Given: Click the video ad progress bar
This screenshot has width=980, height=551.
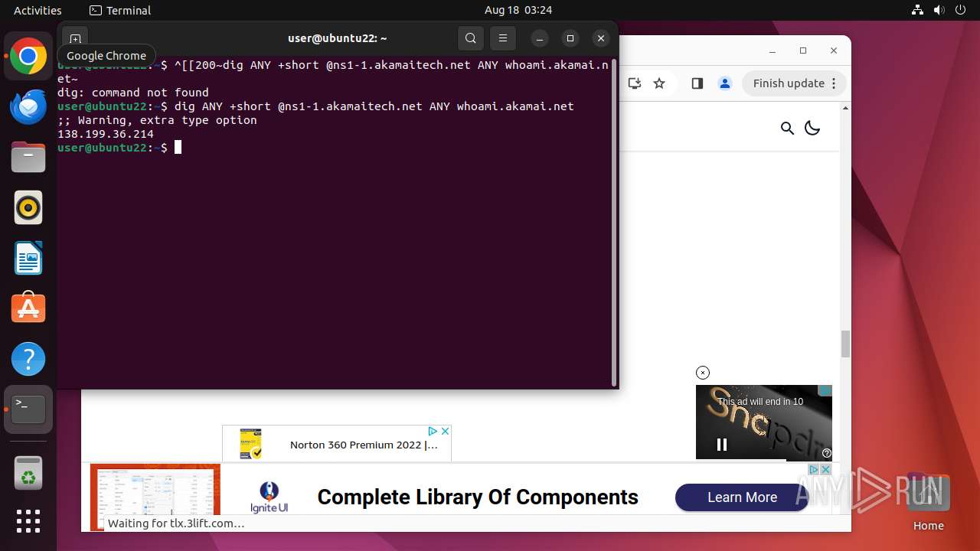Looking at the screenshot, I should [763, 459].
